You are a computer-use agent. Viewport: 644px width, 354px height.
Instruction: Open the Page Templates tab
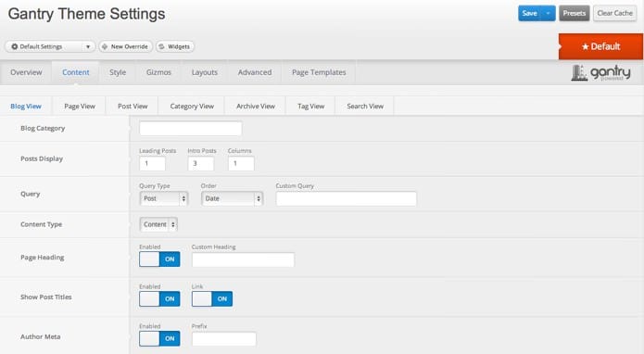319,72
